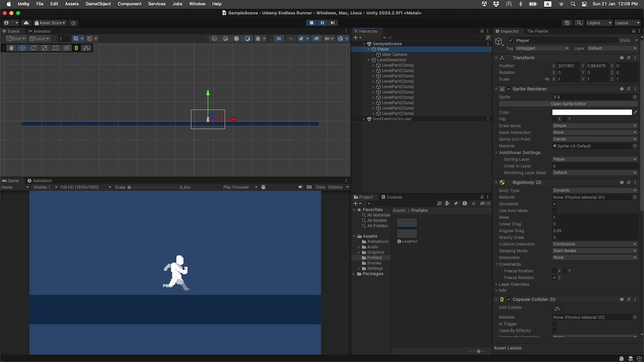The height and width of the screenshot is (362, 644).
Task: Open Sprite object picker circle icon
Action: click(x=635, y=97)
